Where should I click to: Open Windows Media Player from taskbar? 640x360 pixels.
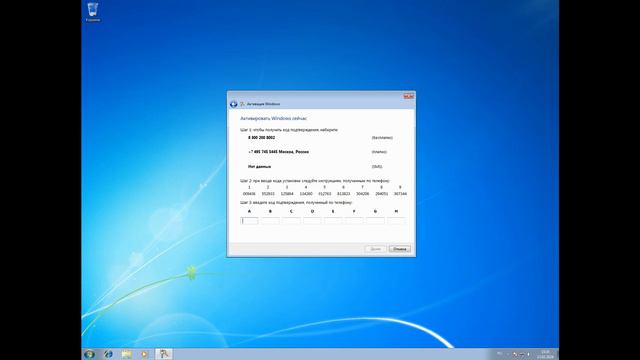pos(145,354)
